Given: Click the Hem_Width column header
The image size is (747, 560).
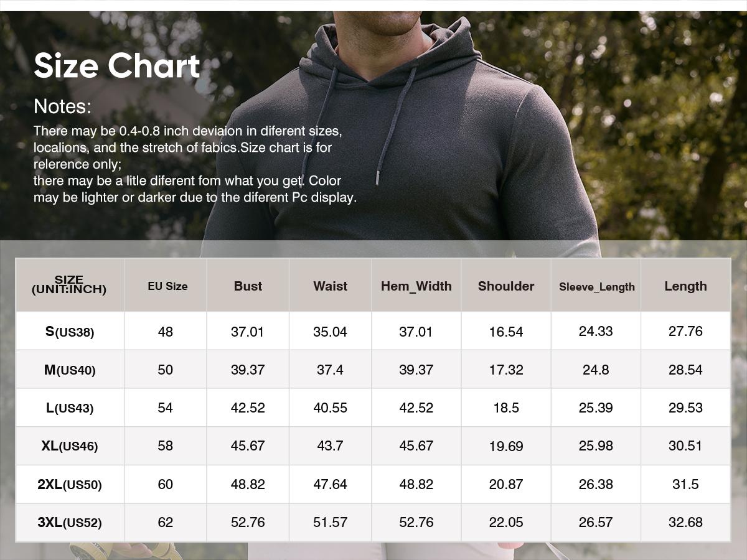Looking at the screenshot, I should tap(416, 286).
